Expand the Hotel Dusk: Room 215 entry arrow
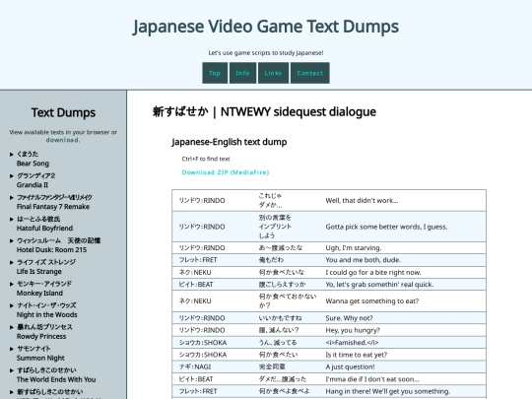 click(12, 241)
